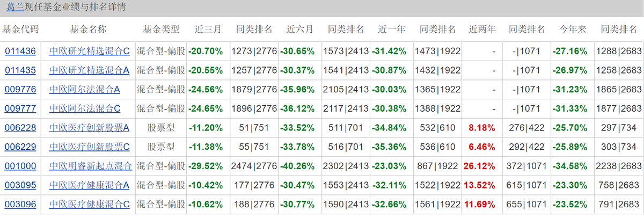Open fund code 009776 link

pos(20,90)
